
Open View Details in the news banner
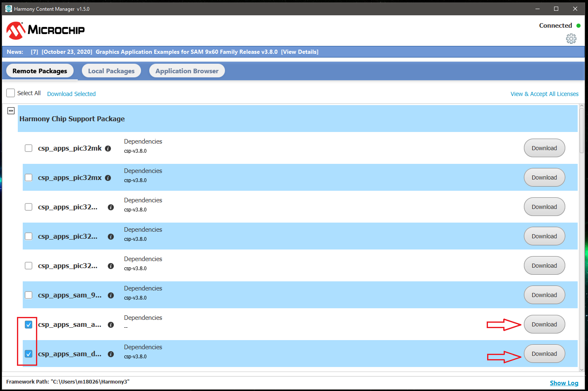click(x=300, y=52)
